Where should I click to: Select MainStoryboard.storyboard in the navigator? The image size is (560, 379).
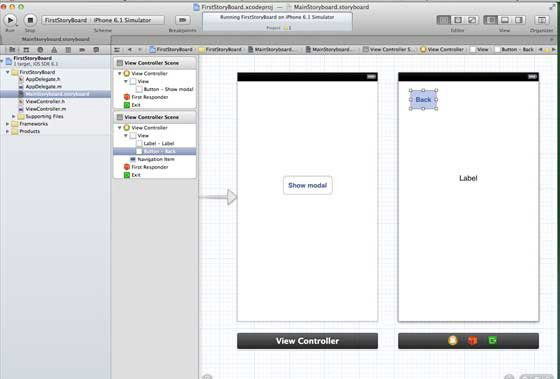click(x=55, y=94)
